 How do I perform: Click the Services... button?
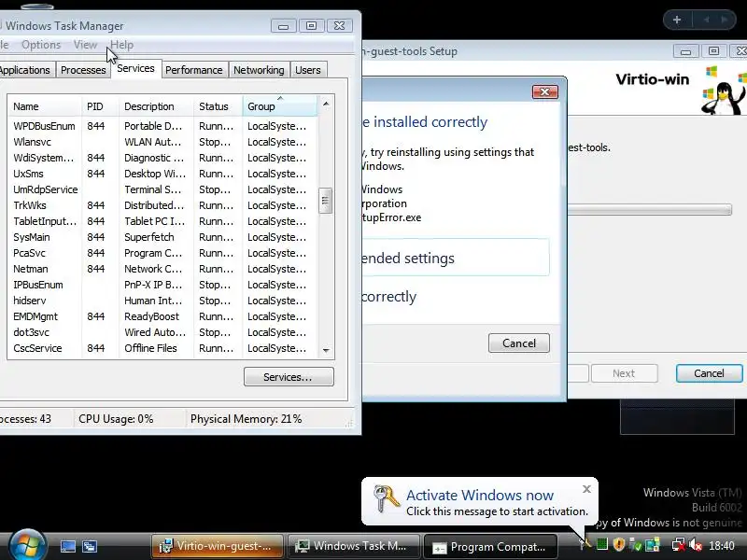[289, 377]
